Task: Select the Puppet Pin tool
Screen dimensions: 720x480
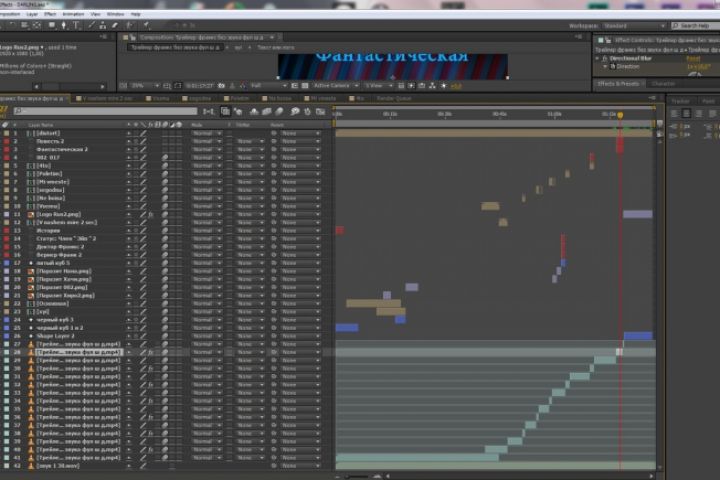Action: click(146, 25)
